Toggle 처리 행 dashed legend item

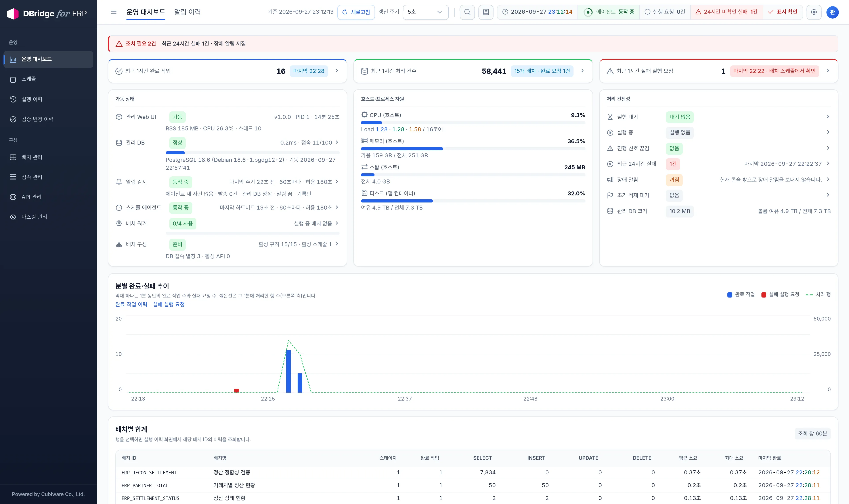tap(818, 294)
